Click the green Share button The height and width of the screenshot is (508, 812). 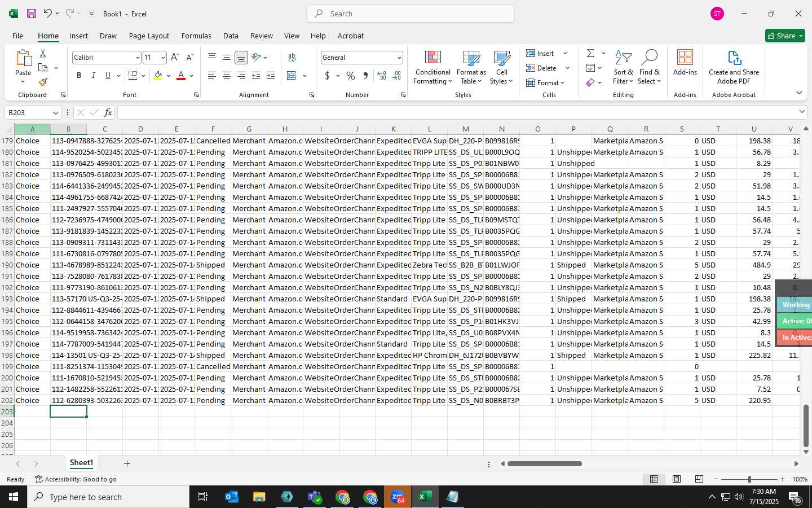[785, 36]
